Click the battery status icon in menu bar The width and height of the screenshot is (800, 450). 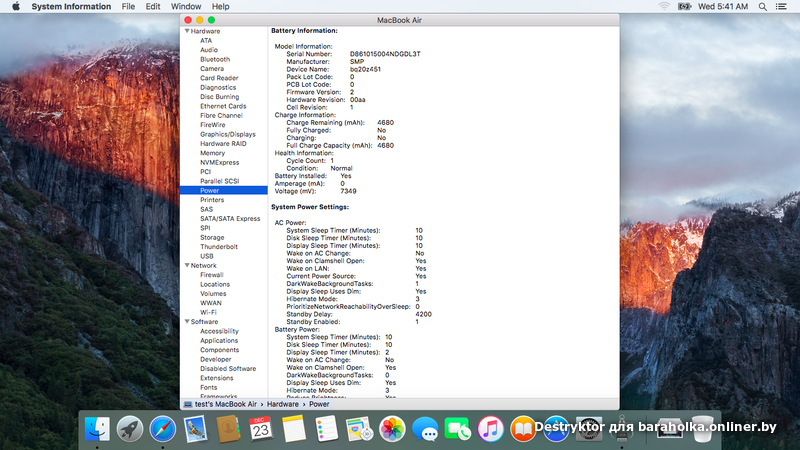point(684,7)
